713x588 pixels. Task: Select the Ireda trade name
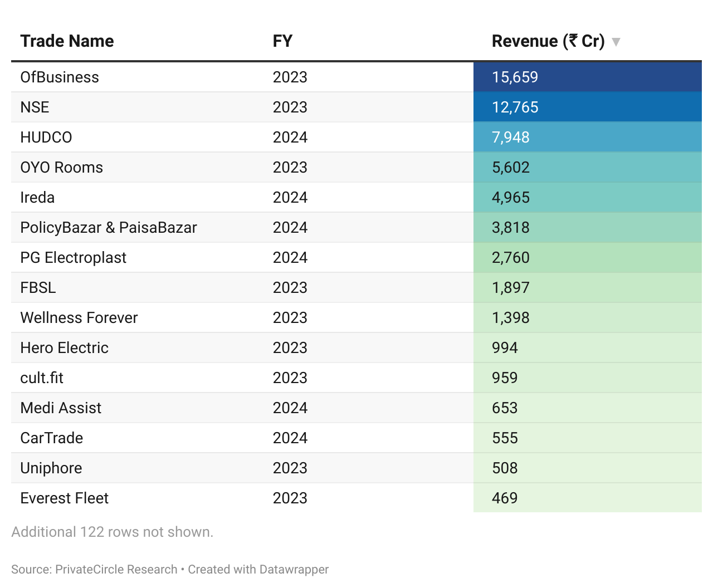click(x=37, y=198)
